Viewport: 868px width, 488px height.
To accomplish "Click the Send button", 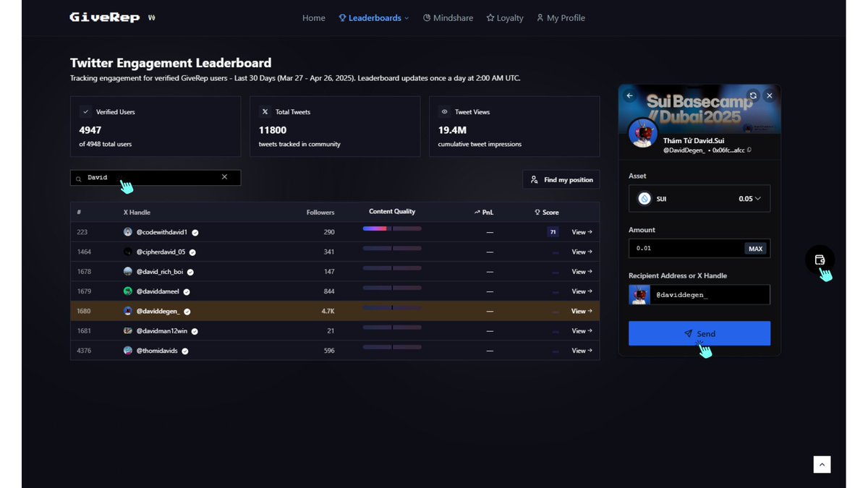I will (699, 333).
